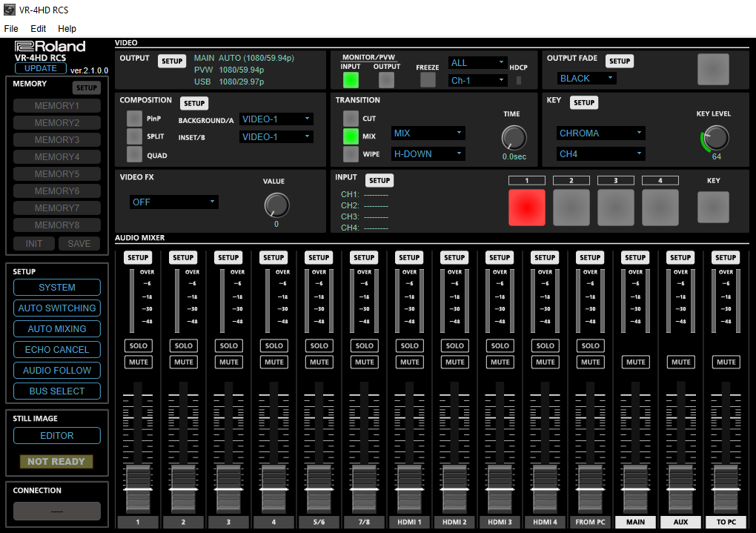Open the Help menu

pos(67,29)
